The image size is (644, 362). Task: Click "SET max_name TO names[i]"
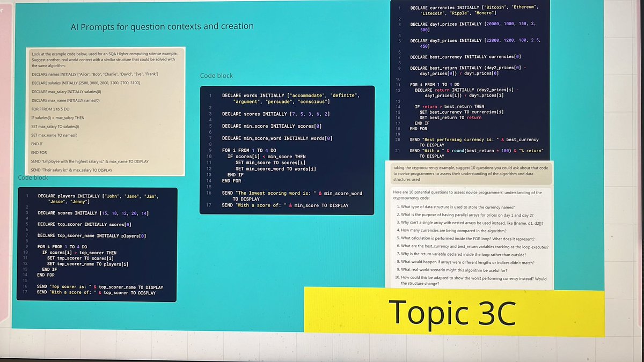pyautogui.click(x=54, y=135)
